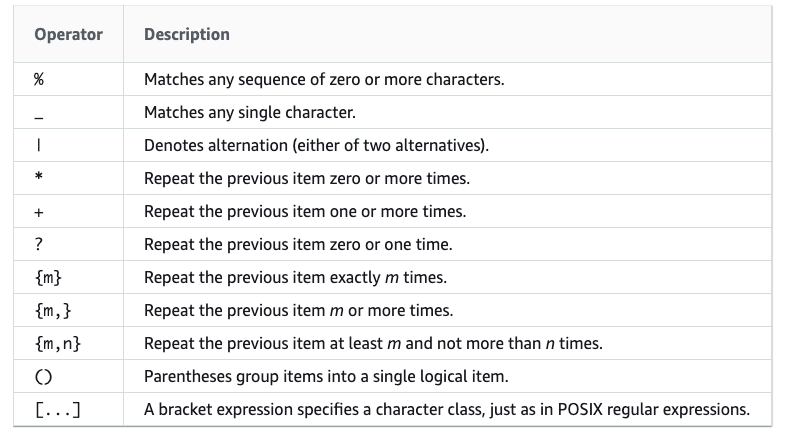Click the bracket expression [...] operator

click(58, 410)
